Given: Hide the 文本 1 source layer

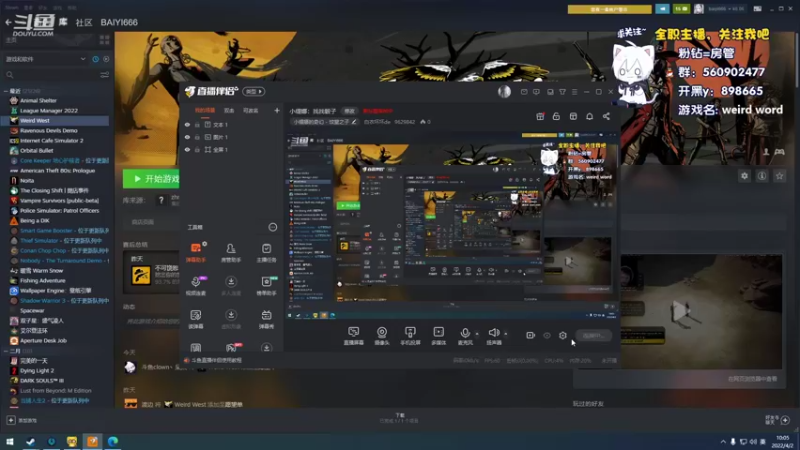Looking at the screenshot, I should coord(187,124).
